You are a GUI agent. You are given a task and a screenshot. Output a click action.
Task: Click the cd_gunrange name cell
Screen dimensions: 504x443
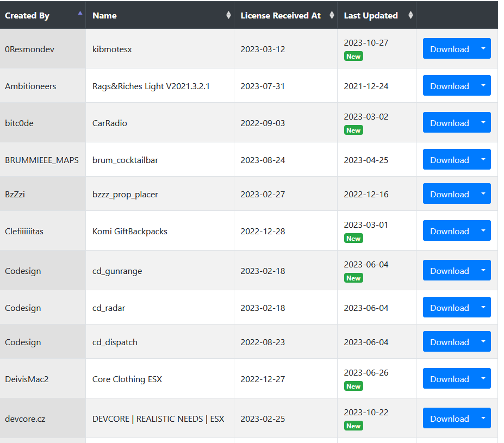tap(160, 271)
